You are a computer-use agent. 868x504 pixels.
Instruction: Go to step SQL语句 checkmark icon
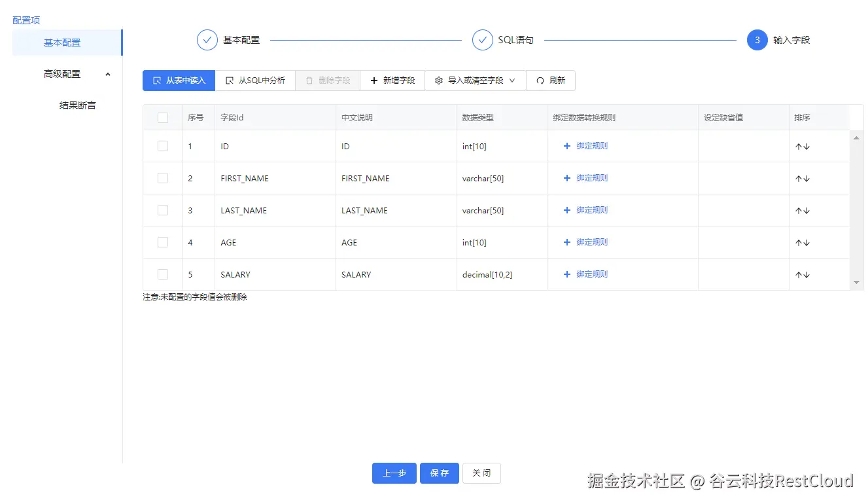[x=483, y=40]
